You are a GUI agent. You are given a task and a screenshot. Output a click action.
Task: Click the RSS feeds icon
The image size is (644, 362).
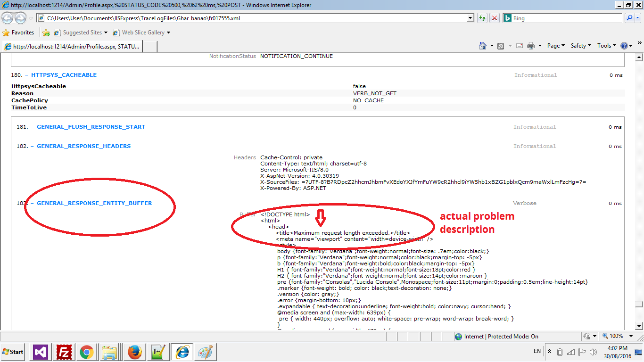501,46
